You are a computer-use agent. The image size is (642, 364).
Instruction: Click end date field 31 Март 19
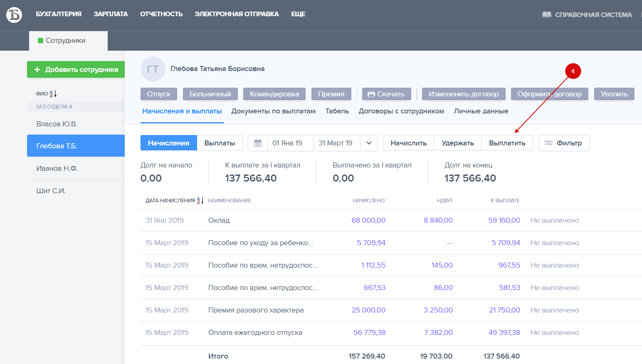(x=337, y=143)
